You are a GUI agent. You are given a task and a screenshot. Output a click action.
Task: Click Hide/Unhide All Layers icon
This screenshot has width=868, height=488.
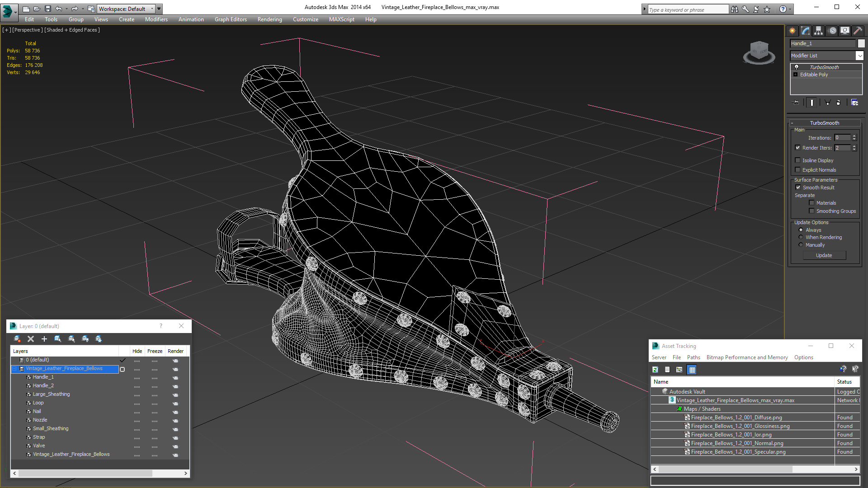click(85, 339)
